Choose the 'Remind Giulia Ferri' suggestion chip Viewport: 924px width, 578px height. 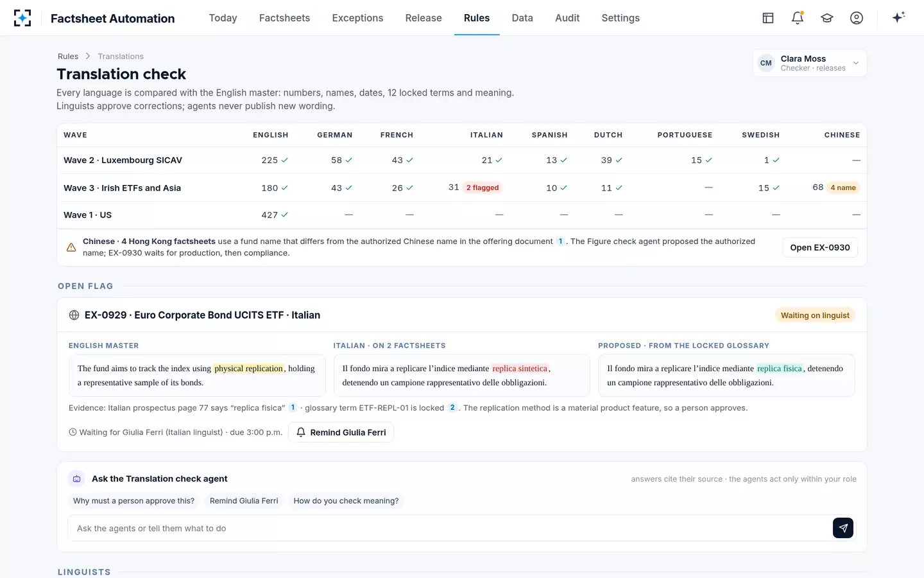pos(244,501)
